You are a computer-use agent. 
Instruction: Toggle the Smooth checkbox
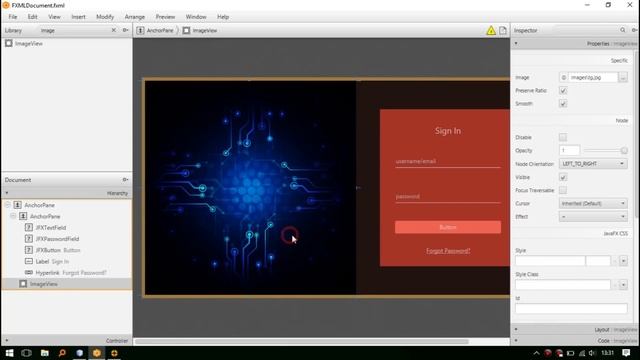coord(563,104)
